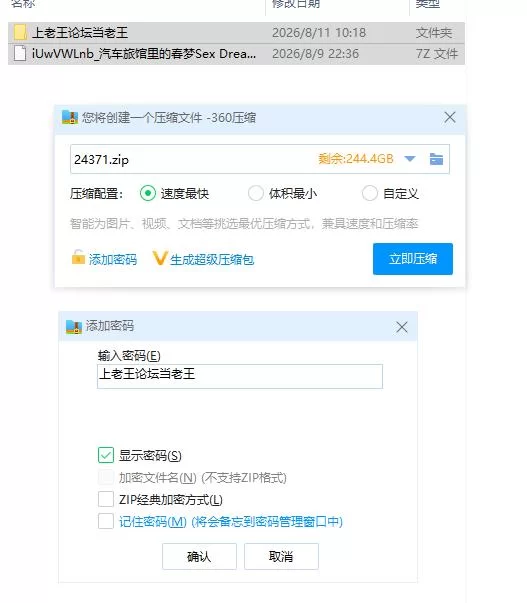Select the 自定义 radio option
The image size is (527, 603).
pyautogui.click(x=370, y=193)
